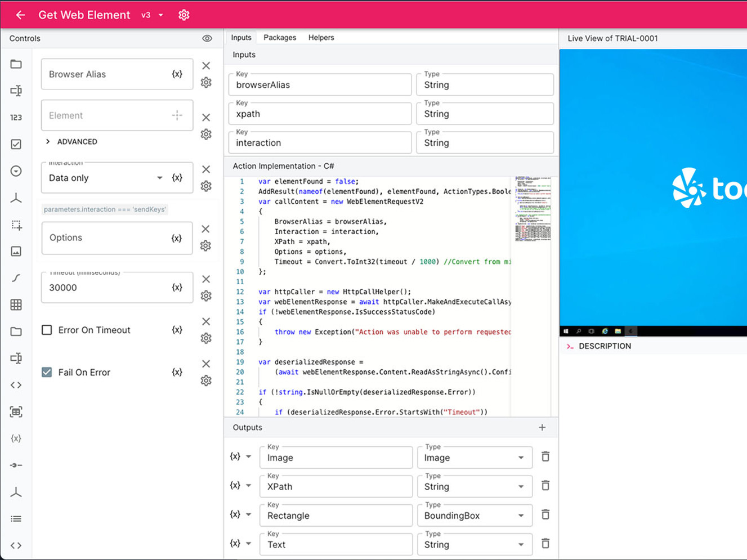Image resolution: width=747 pixels, height=560 pixels.
Task: Open File Explorer in live view taskbar
Action: click(618, 331)
